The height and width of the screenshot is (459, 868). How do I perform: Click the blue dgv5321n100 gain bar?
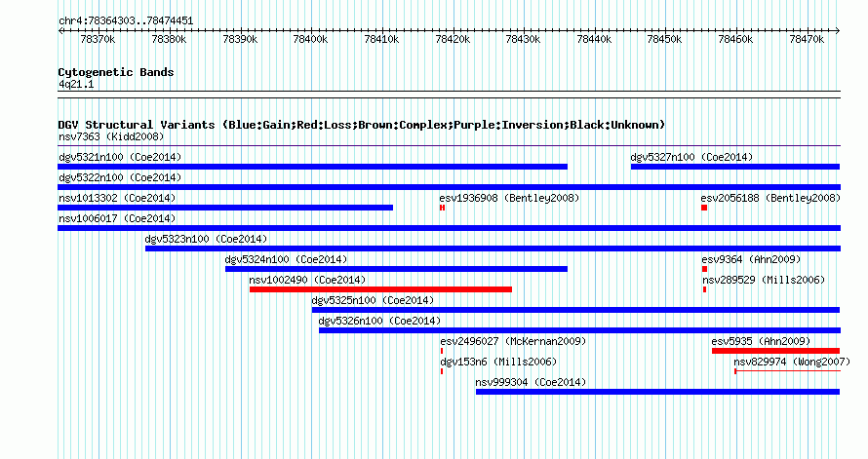click(313, 167)
